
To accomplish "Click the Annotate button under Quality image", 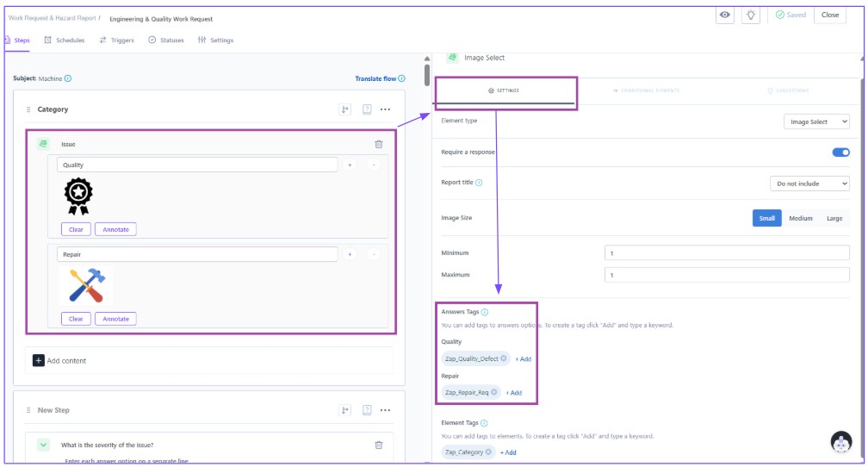I will coord(115,229).
